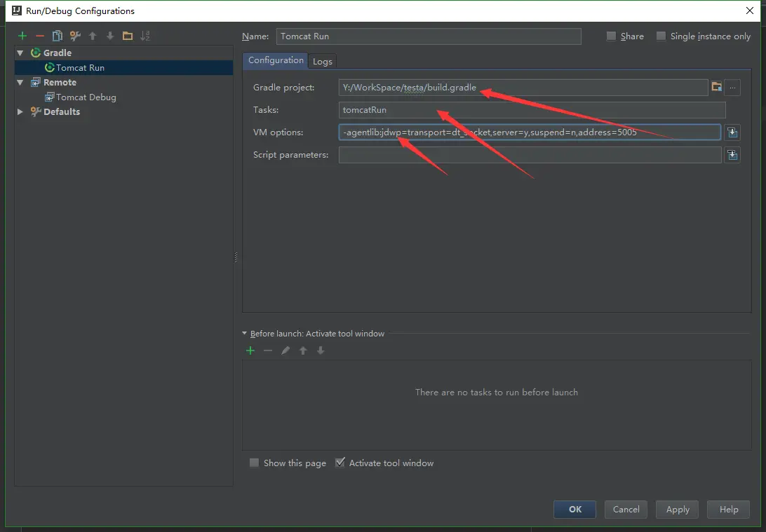This screenshot has height=532, width=766.
Task: Copy the selected configuration
Action: (57, 36)
